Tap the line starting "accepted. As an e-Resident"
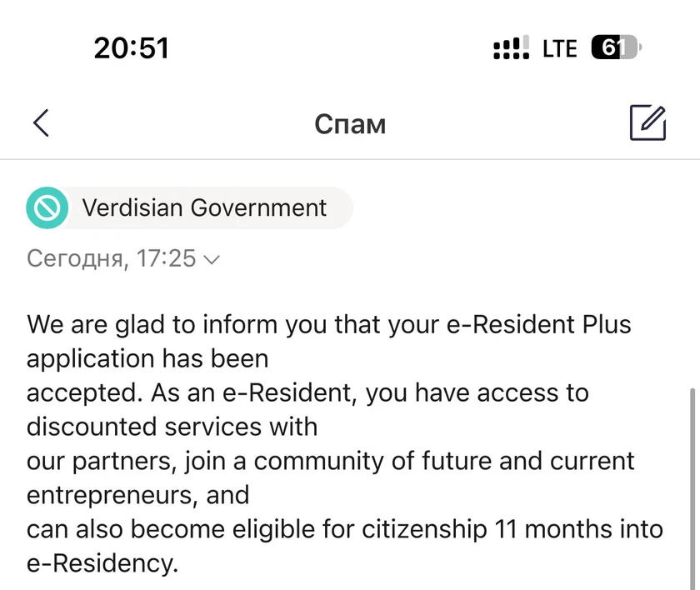 (x=307, y=392)
